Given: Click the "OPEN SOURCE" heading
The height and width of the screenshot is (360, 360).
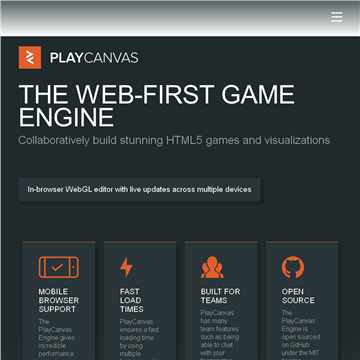Looking at the screenshot, I should (298, 296).
